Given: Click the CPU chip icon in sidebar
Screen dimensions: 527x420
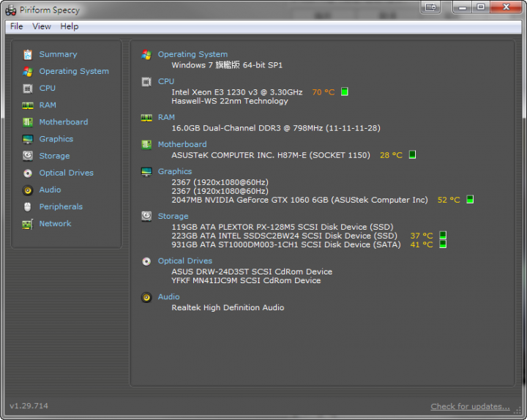Looking at the screenshot, I should coord(28,89).
